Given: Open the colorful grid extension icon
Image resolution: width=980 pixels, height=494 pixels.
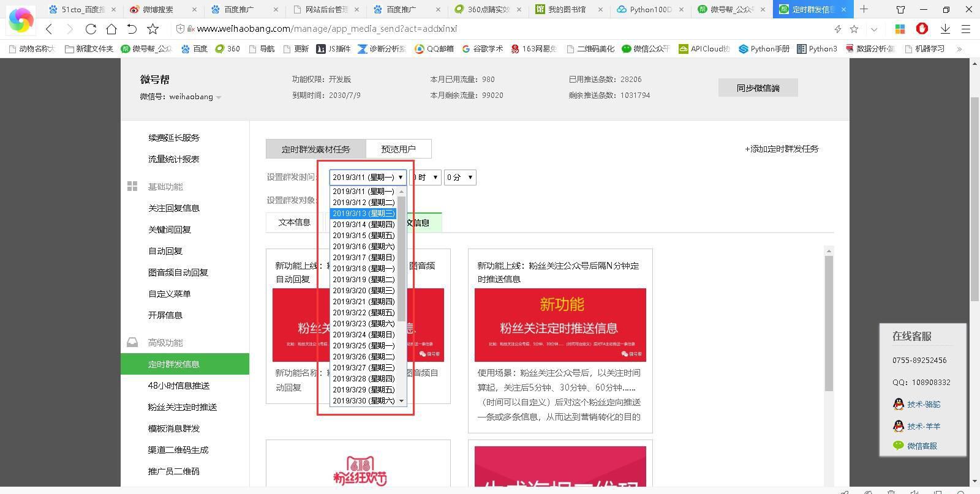Looking at the screenshot, I should [x=900, y=29].
